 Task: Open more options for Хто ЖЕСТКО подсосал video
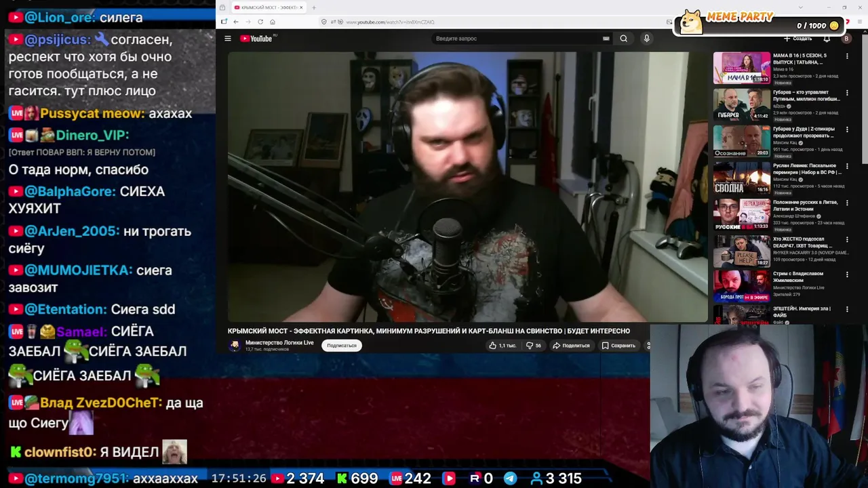[x=847, y=239]
